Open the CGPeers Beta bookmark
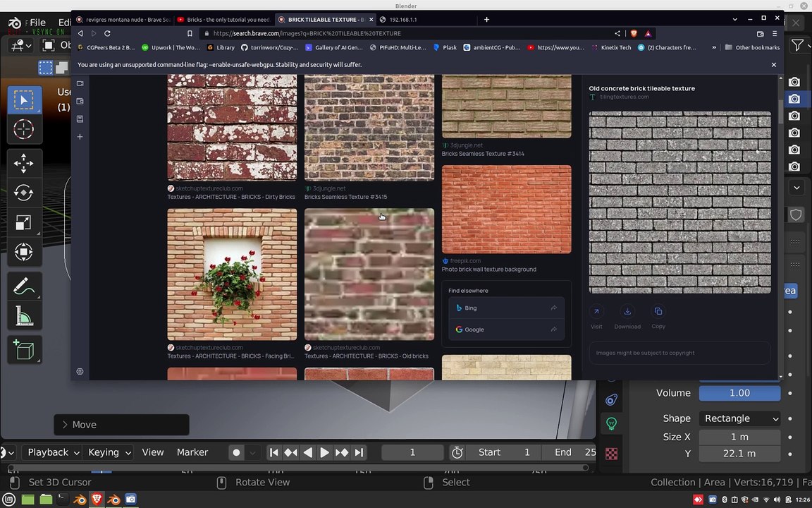The width and height of the screenshot is (812, 508). coord(106,47)
